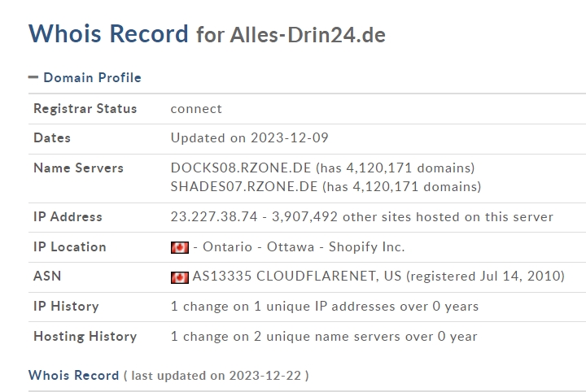This screenshot has height=392, width=586.
Task: Click the AS13335 CLOUDFLARENET entry
Action: [297, 277]
